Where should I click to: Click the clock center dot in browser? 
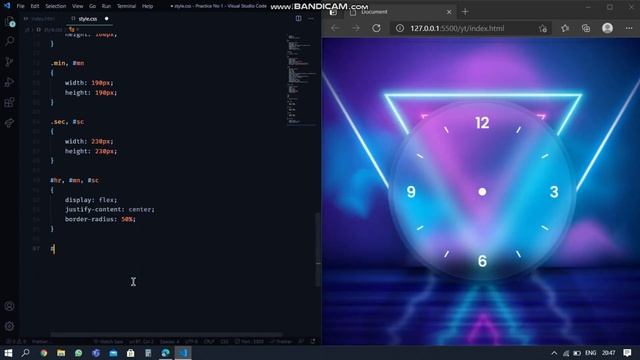pos(482,192)
